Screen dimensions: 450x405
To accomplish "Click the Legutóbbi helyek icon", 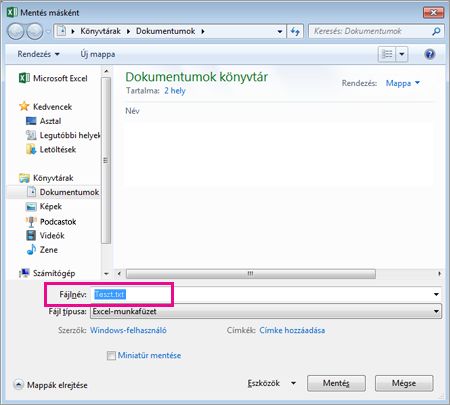I will (x=31, y=135).
